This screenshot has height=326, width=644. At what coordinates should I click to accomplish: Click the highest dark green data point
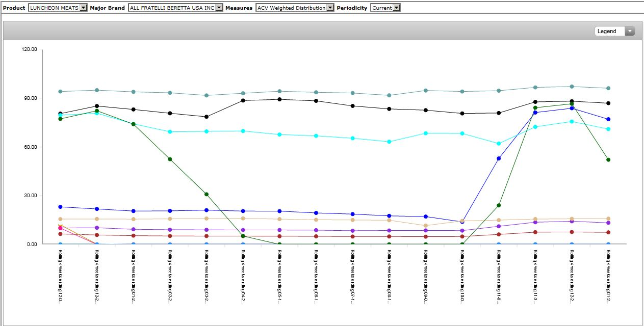[x=572, y=104]
